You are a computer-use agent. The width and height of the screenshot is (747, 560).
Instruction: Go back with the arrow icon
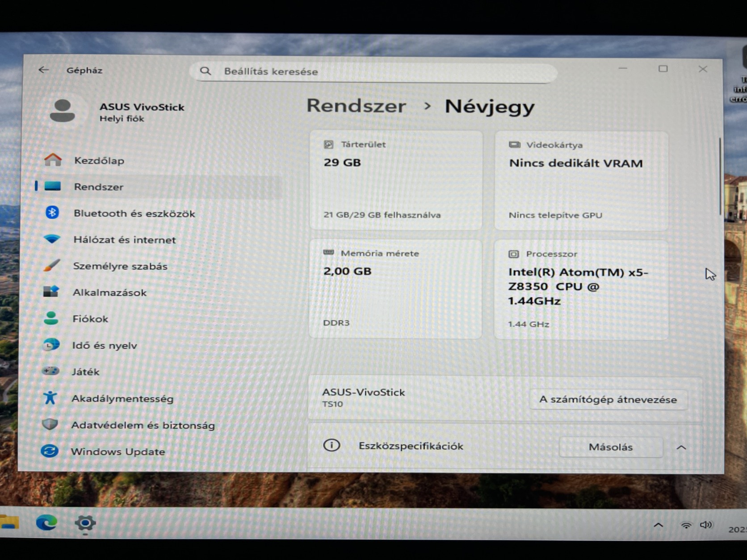click(44, 70)
